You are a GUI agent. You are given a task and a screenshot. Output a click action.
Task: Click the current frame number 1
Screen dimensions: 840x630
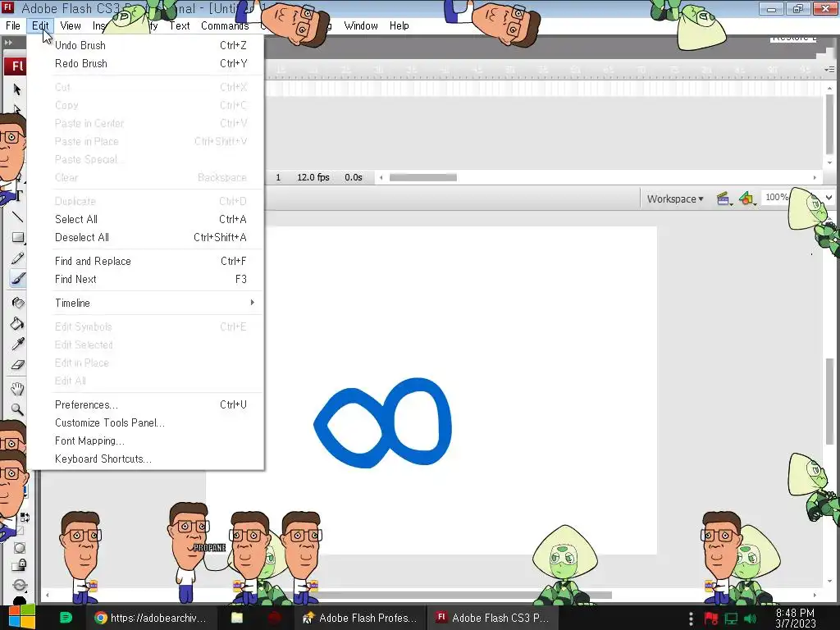(x=277, y=177)
